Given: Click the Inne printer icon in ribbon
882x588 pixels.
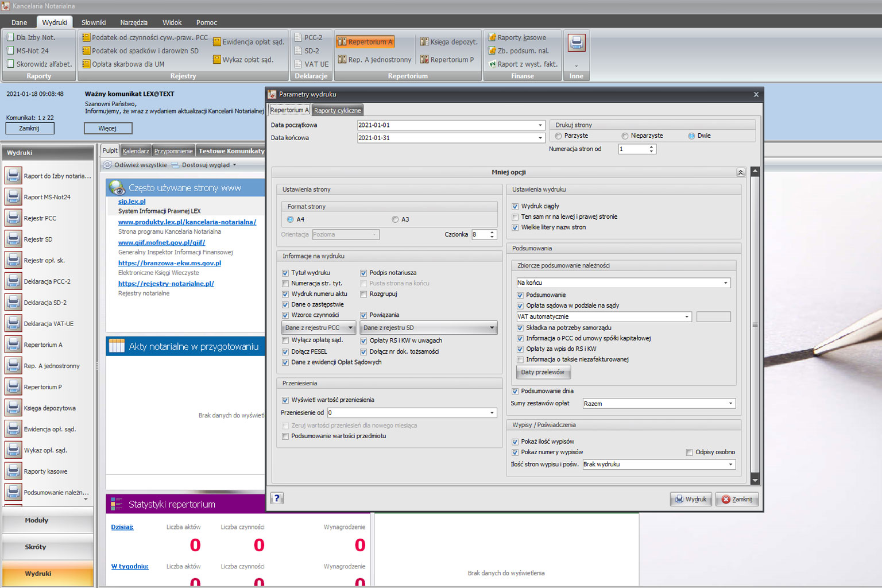Looking at the screenshot, I should coord(576,43).
